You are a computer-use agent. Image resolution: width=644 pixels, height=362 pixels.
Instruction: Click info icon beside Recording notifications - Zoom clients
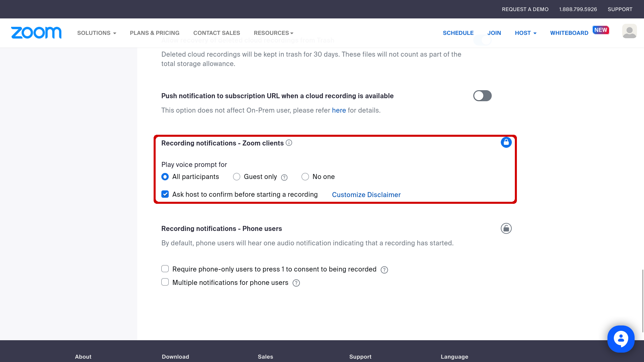289,143
